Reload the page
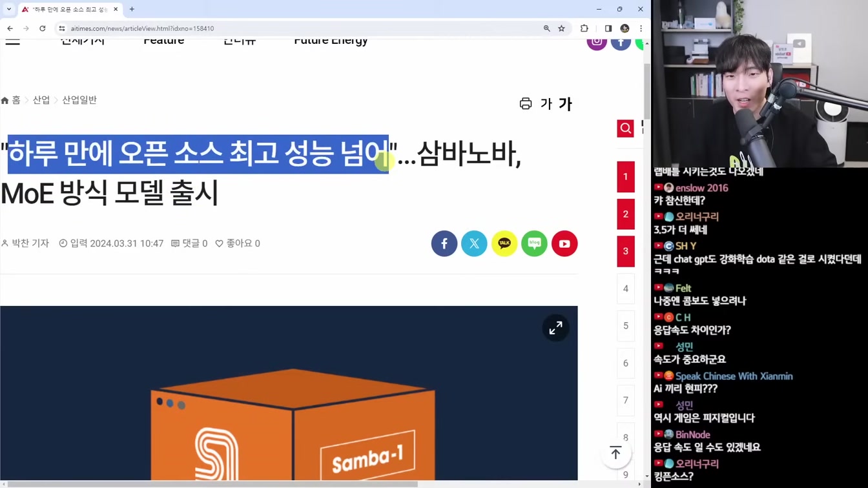The width and height of the screenshot is (868, 488). pos(43,28)
